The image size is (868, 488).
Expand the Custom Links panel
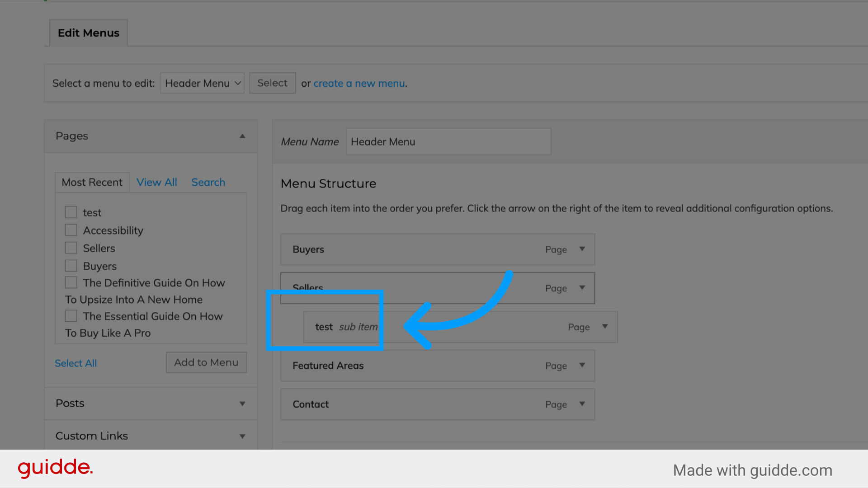click(x=242, y=436)
